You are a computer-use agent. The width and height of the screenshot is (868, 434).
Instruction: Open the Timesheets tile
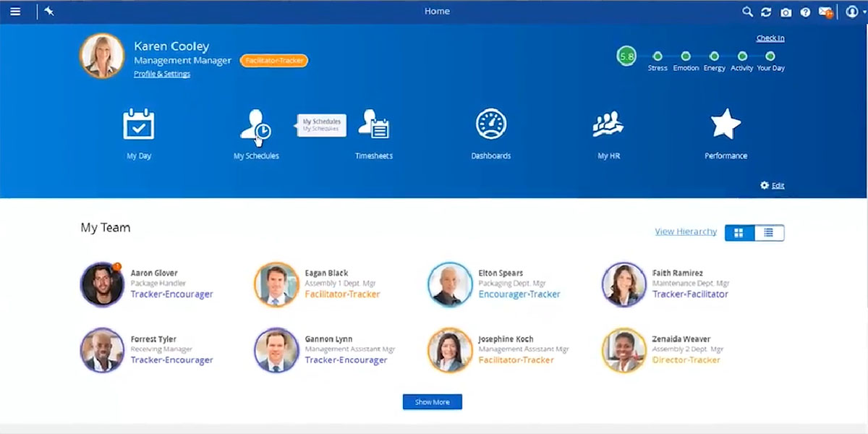coord(374,124)
